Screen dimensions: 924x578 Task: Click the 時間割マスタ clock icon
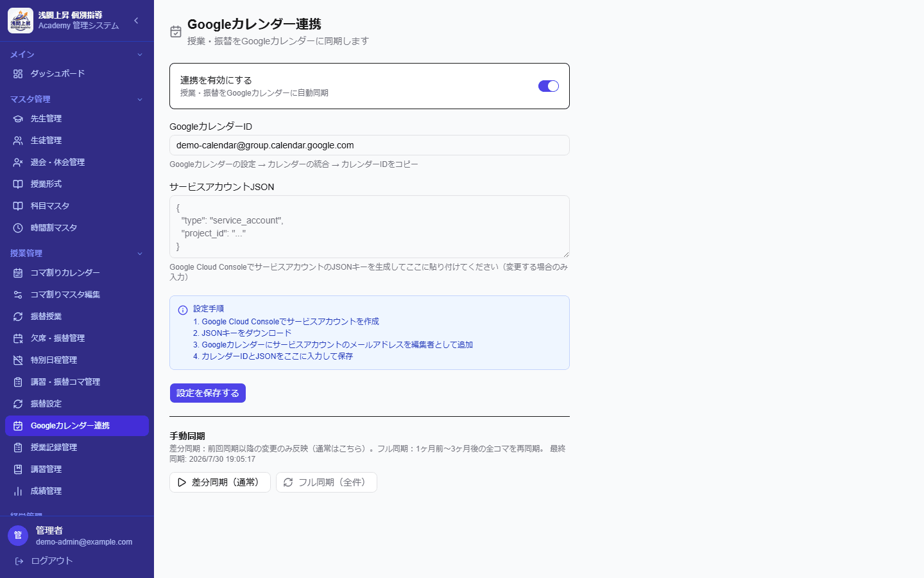pyautogui.click(x=18, y=228)
